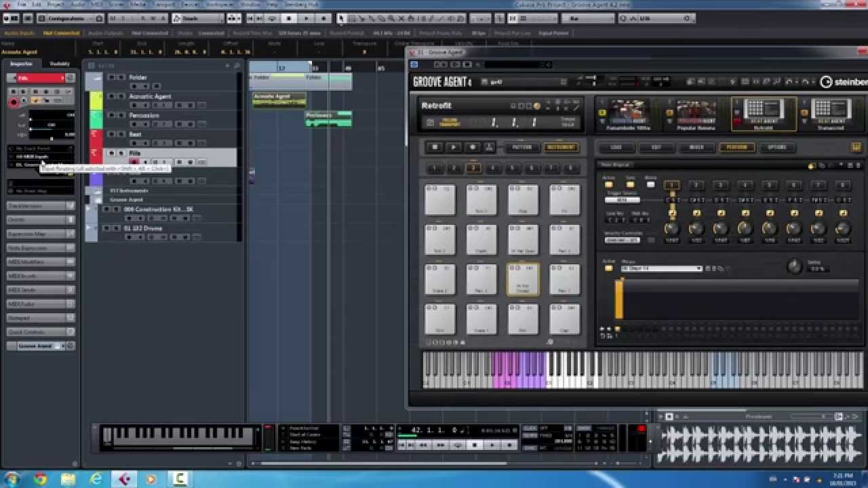Open the MIDI effect preset dropdown
Screen dimensions: 868x488
coord(661,268)
